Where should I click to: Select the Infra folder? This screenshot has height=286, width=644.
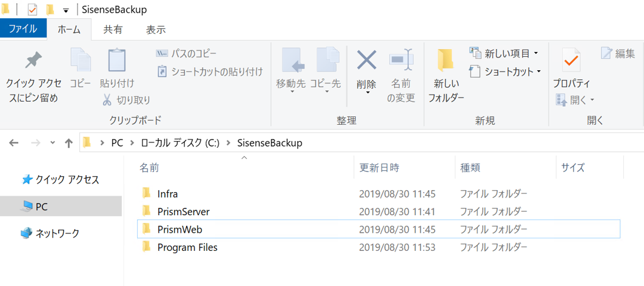coord(378,193)
